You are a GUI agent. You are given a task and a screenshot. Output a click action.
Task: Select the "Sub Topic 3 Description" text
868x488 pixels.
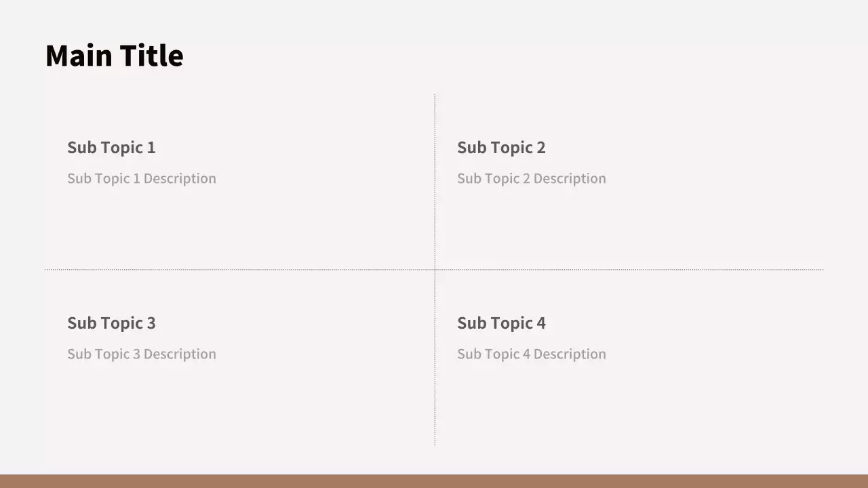tap(142, 354)
